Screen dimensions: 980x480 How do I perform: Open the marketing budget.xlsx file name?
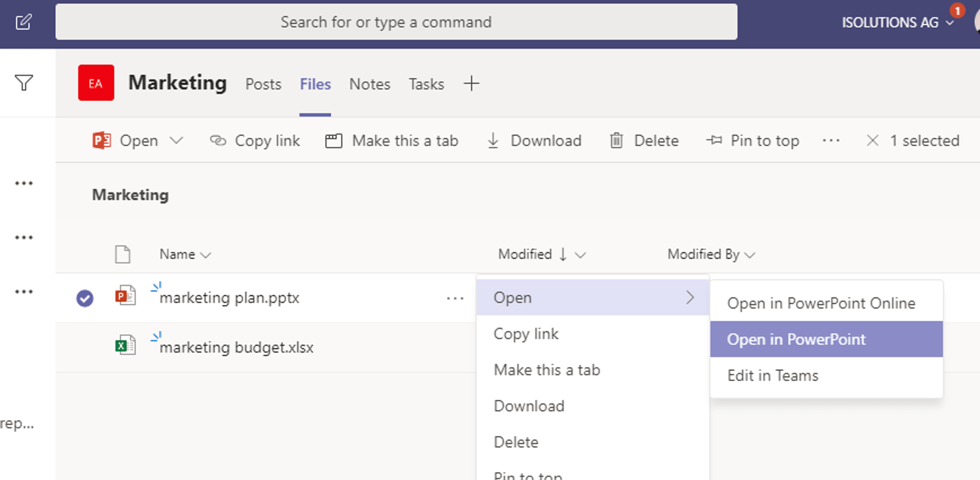point(237,348)
